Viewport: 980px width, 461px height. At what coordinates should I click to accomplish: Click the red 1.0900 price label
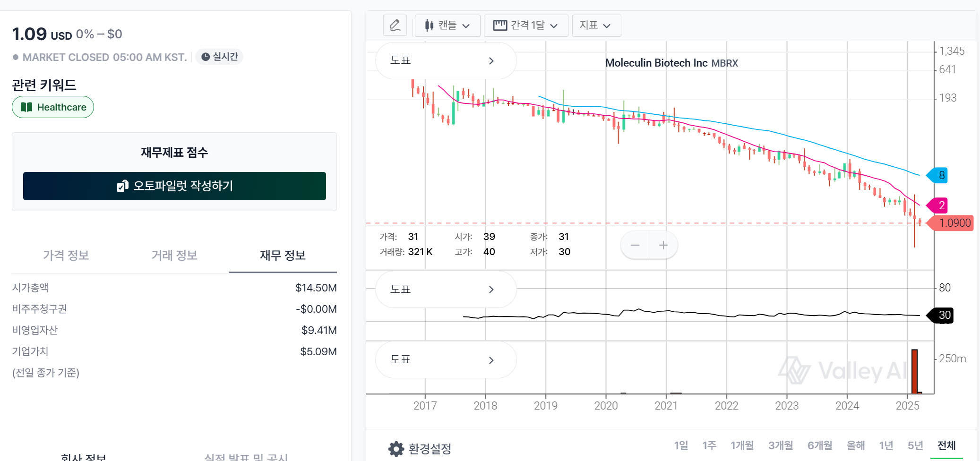951,223
